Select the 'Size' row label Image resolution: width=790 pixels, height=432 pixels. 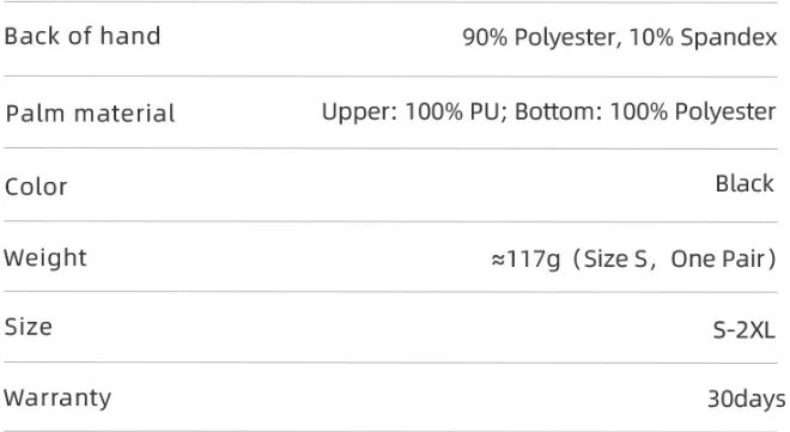coord(28,327)
